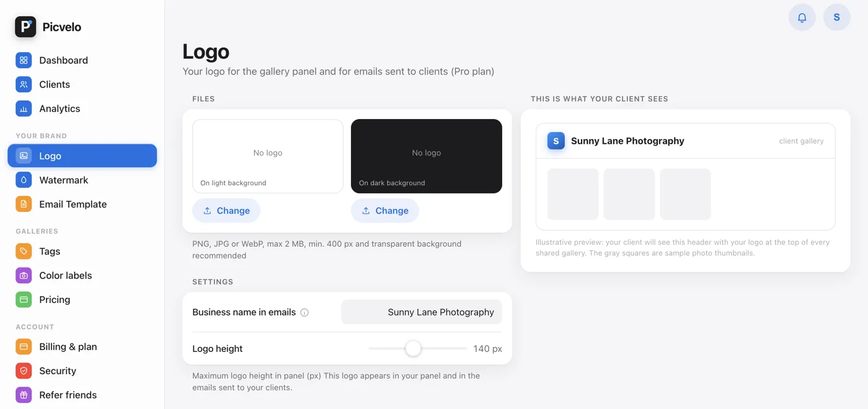Open the Clients section
Screen dimensions: 868x409
tap(82, 84)
